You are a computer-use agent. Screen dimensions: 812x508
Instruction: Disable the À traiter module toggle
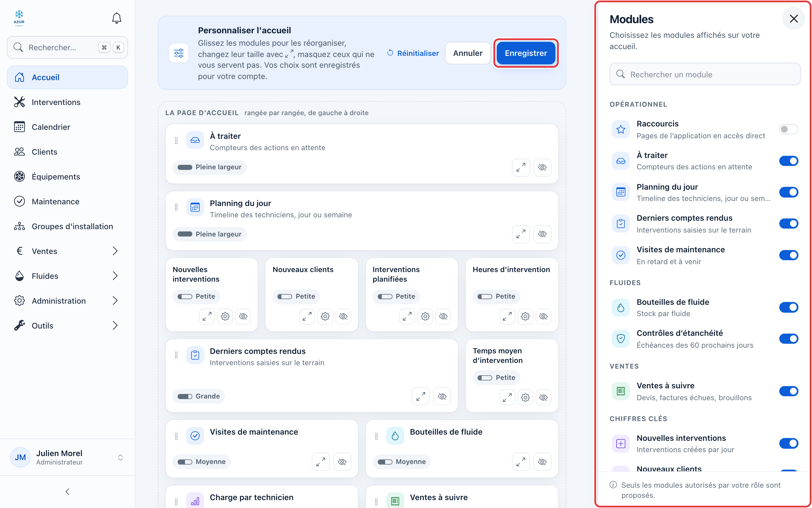point(789,161)
